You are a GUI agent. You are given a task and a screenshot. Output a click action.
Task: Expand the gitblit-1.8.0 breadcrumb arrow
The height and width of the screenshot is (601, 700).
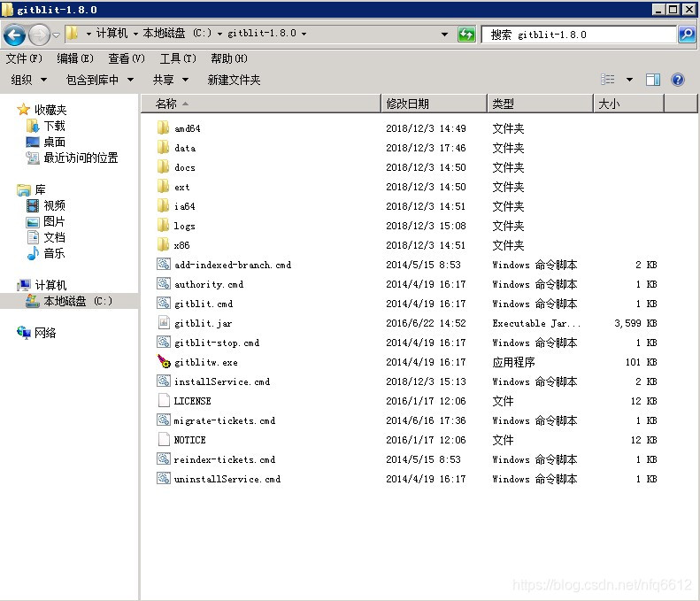(x=304, y=34)
